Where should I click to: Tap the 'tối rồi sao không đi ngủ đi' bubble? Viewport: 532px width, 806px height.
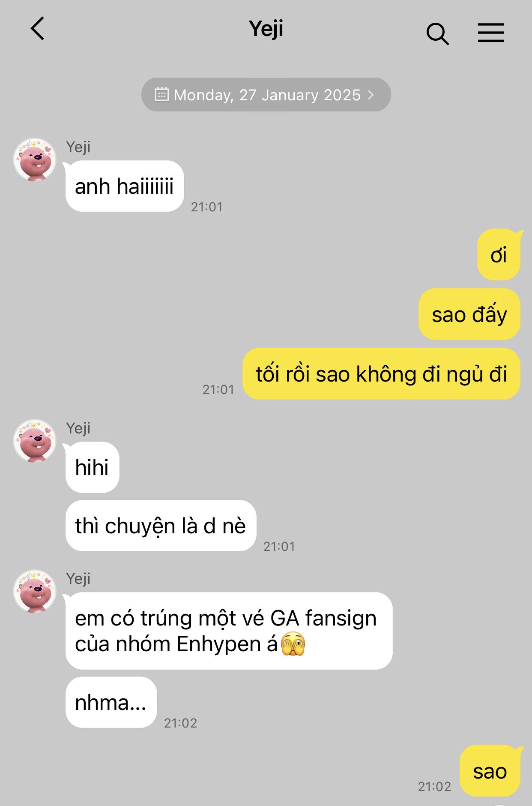click(381, 374)
